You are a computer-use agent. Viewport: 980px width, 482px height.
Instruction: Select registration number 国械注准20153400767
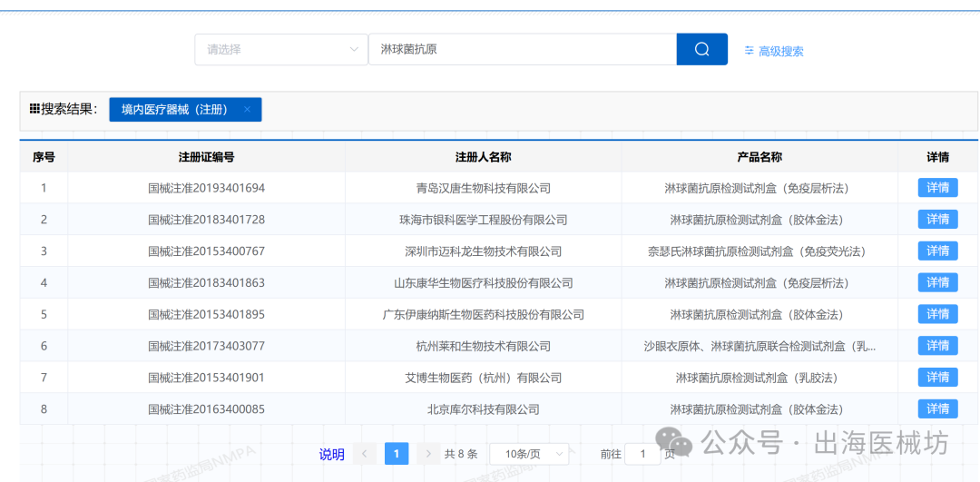[x=206, y=251]
